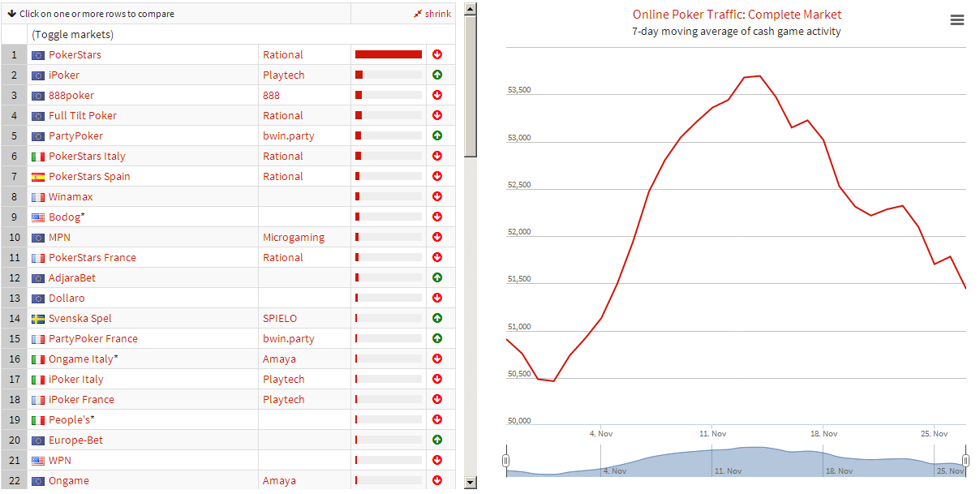Select row number 1 to compare
Image resolution: width=980 pixels, height=494 pixels.
[x=14, y=54]
